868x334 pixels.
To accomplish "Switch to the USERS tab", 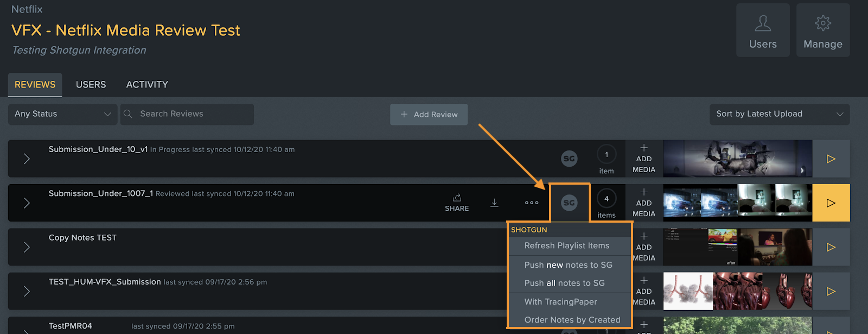I will tap(91, 85).
